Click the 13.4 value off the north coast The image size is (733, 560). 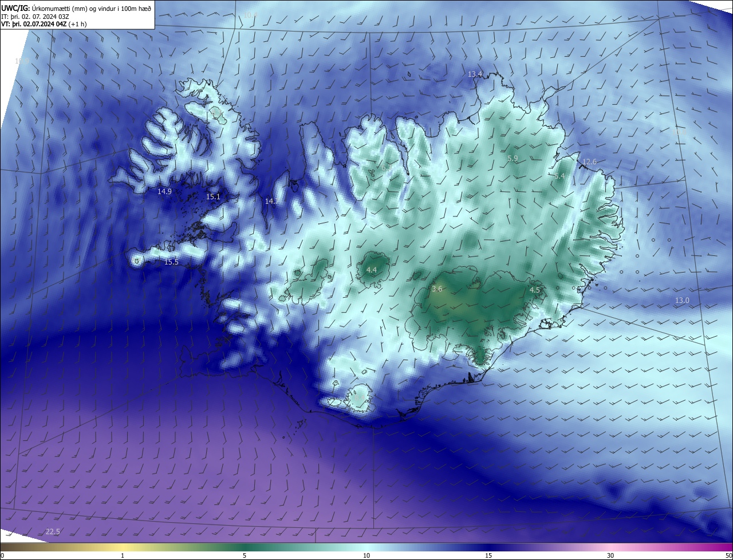pos(475,74)
